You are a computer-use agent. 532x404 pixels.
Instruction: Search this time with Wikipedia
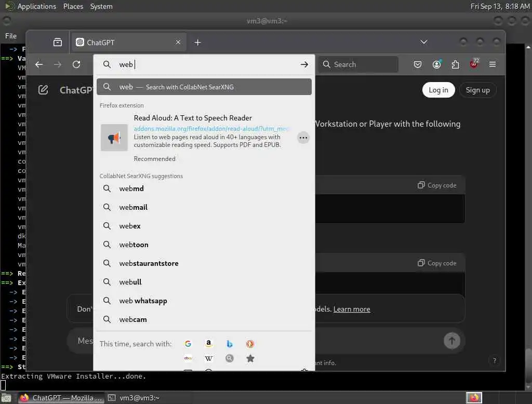pyautogui.click(x=209, y=358)
